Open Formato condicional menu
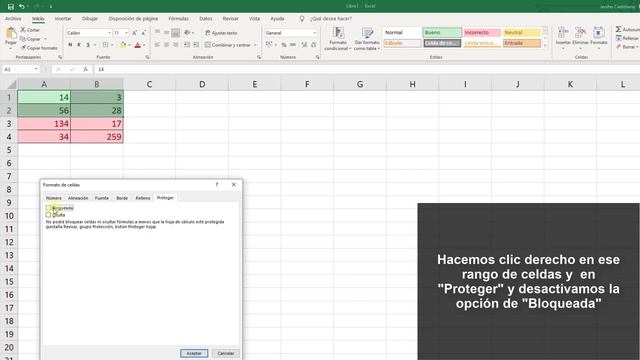The height and width of the screenshot is (360, 640). pos(338,39)
